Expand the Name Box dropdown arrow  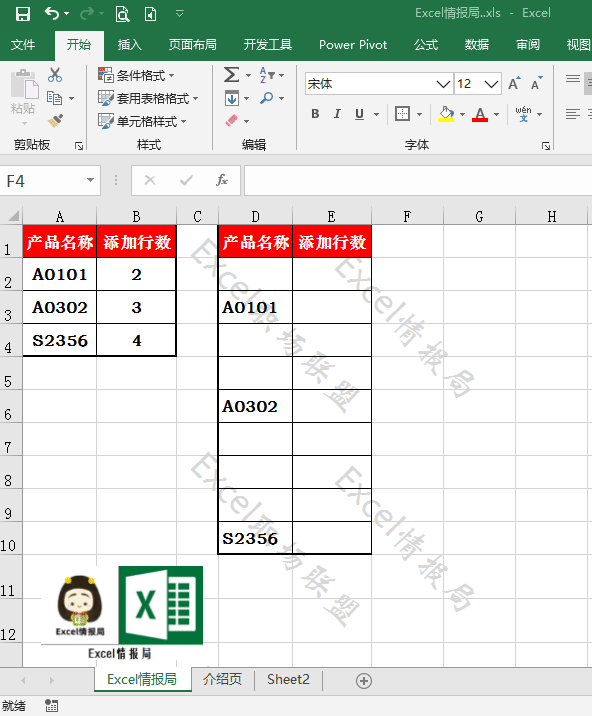click(x=90, y=180)
